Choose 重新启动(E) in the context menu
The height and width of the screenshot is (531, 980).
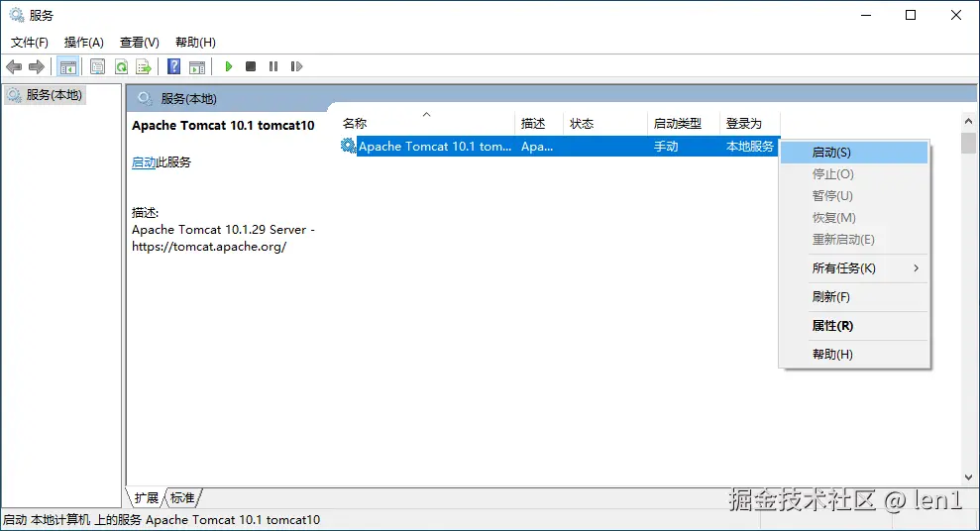tap(854, 240)
